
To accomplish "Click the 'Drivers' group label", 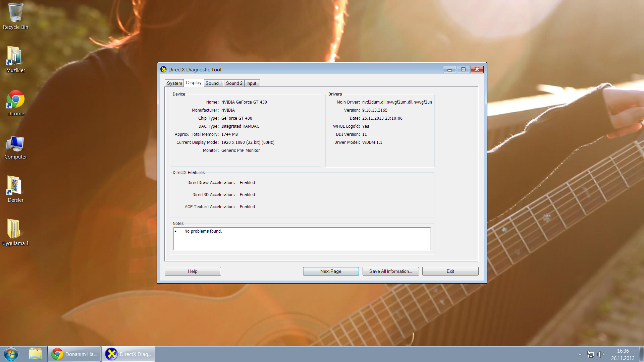I will click(335, 94).
